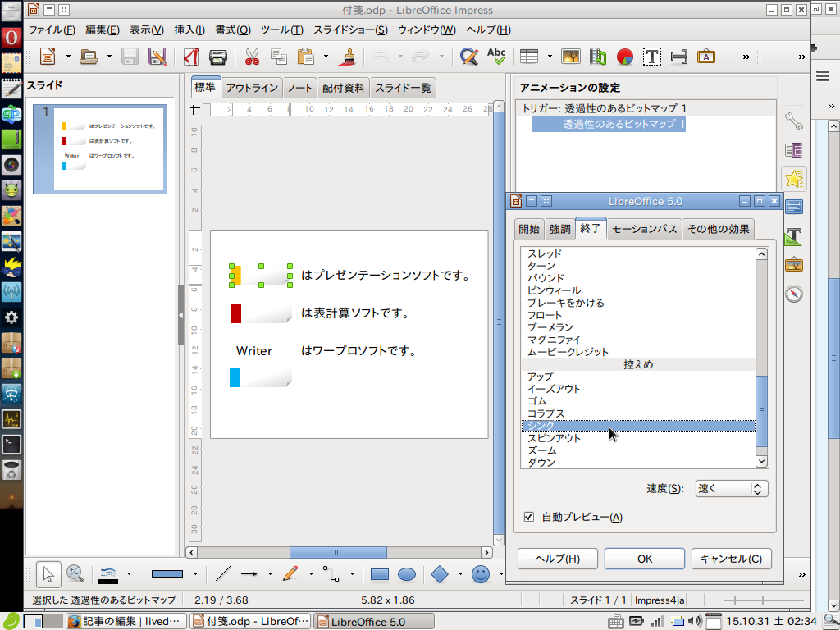
Task: Open the スライドショー menu
Action: [350, 30]
